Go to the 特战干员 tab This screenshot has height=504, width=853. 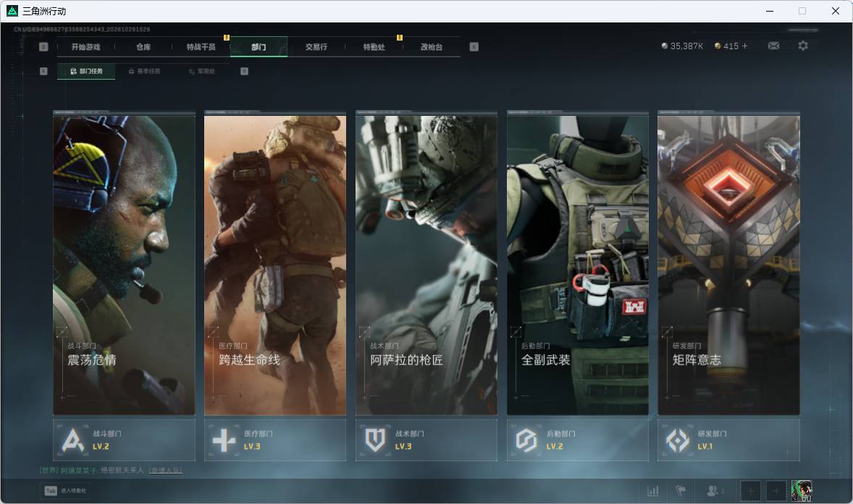coord(201,47)
